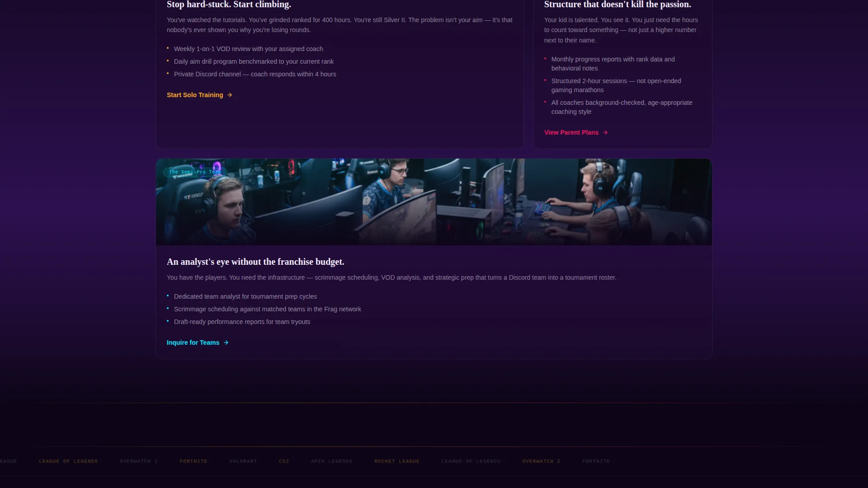This screenshot has height=488, width=868.
Task: Click The Semi-Pro Team badge
Action: pos(195,172)
